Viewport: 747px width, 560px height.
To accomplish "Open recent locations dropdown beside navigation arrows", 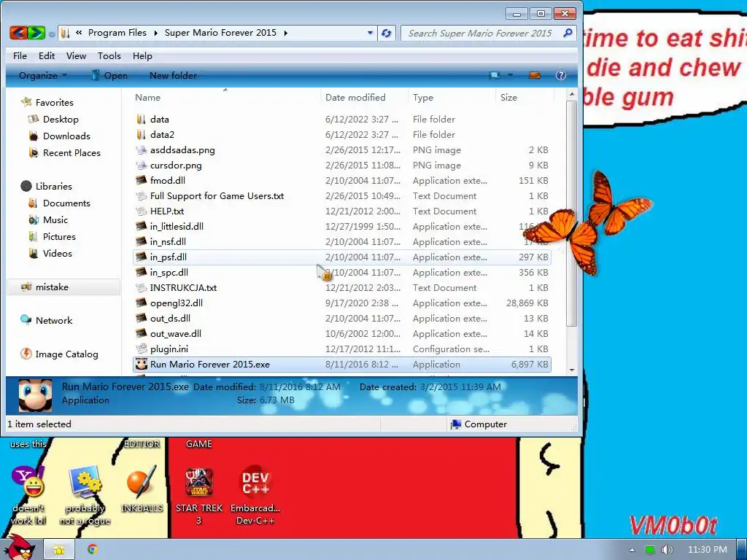I will [52, 34].
